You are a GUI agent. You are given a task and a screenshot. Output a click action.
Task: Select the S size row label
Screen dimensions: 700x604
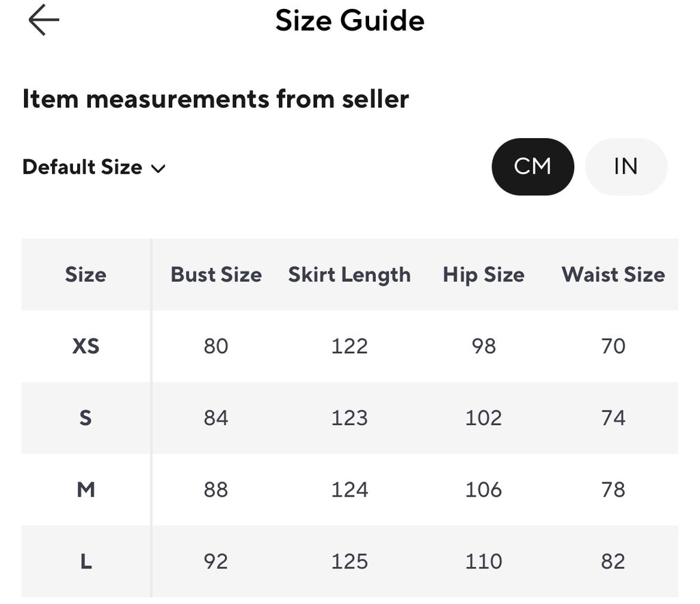coord(85,418)
